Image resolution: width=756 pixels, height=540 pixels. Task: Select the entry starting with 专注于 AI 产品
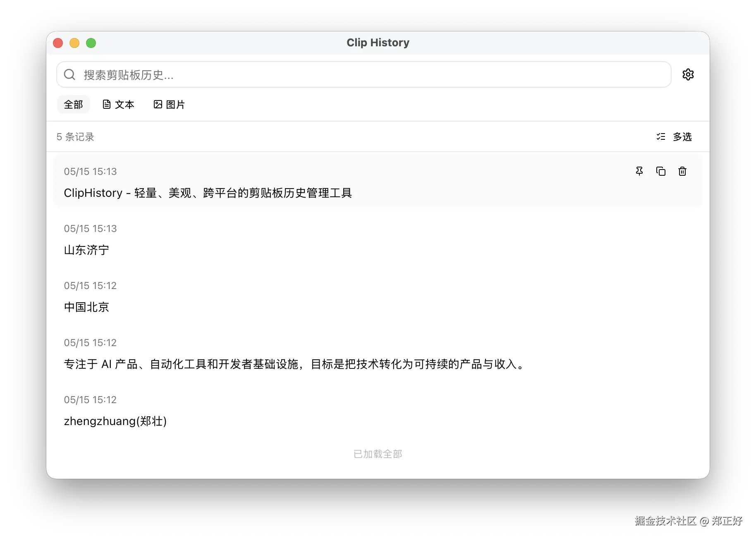point(378,354)
